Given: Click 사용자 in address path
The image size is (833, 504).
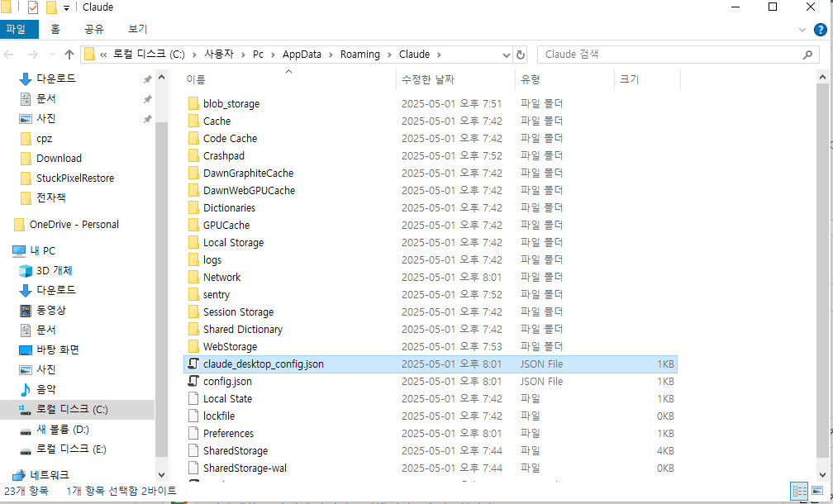Looking at the screenshot, I should [219, 55].
